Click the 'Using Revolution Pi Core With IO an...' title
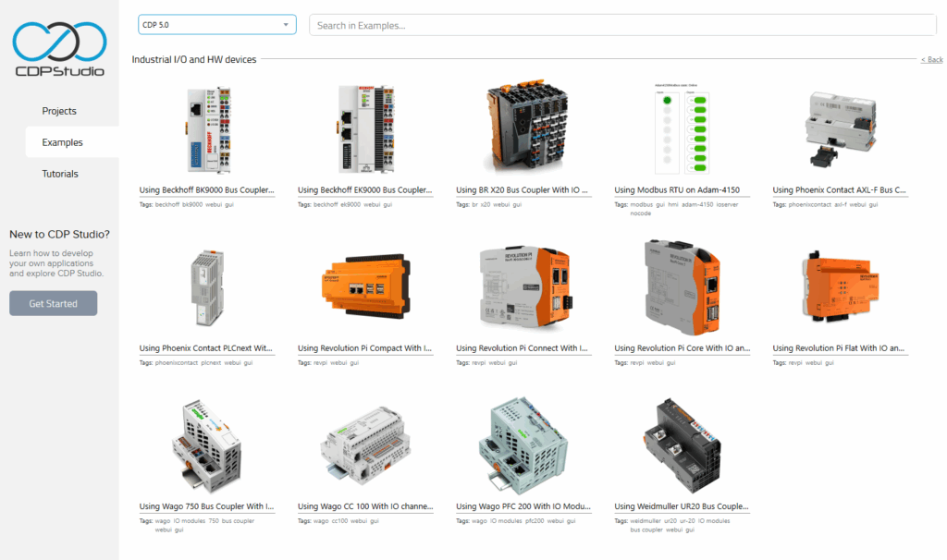This screenshot has width=947, height=560. pos(683,348)
